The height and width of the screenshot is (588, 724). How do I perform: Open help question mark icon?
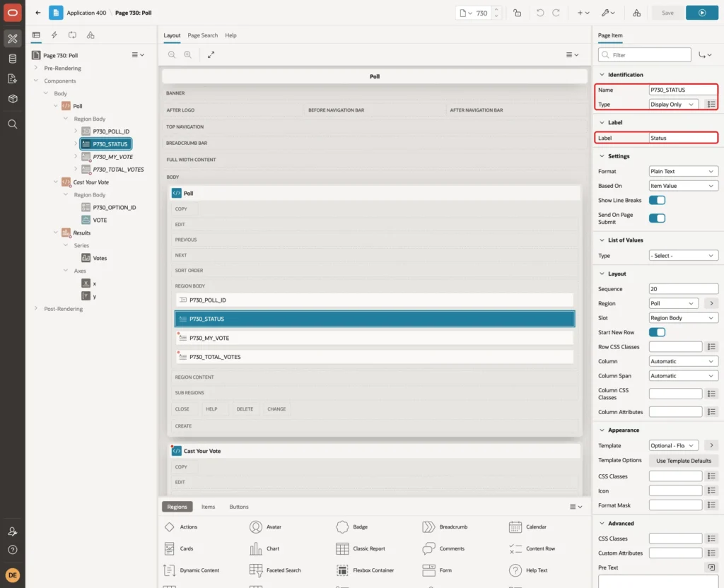[13, 550]
